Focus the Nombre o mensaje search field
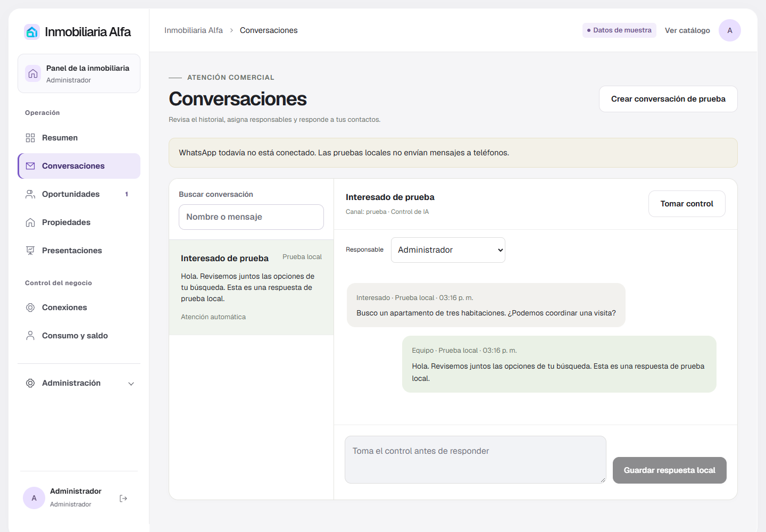The height and width of the screenshot is (532, 766). (x=251, y=217)
